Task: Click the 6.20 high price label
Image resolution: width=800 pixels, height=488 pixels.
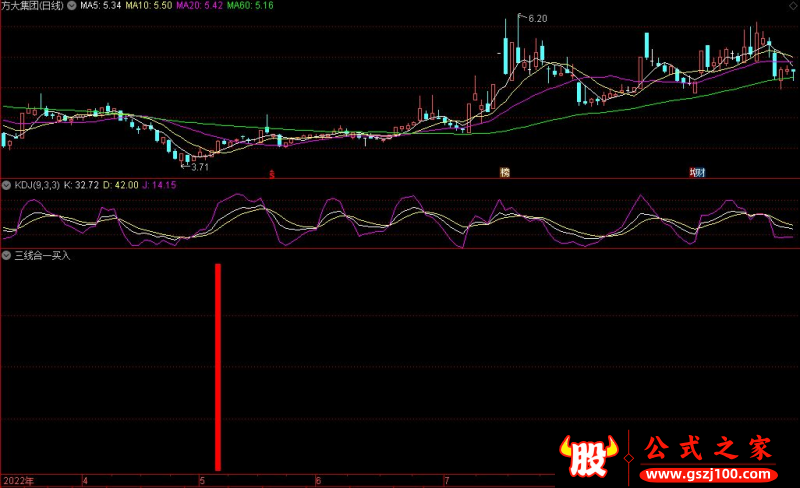Action: (537, 19)
